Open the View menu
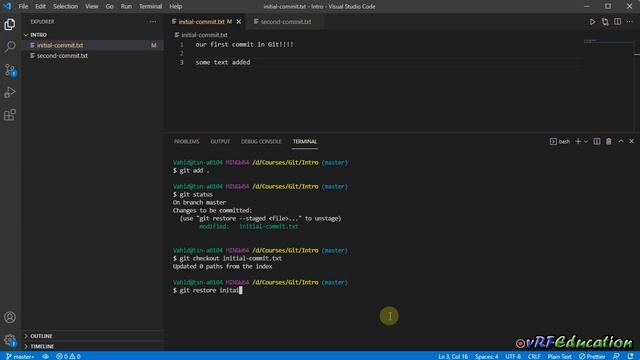Screen dimensions: 640x360 [91, 6]
